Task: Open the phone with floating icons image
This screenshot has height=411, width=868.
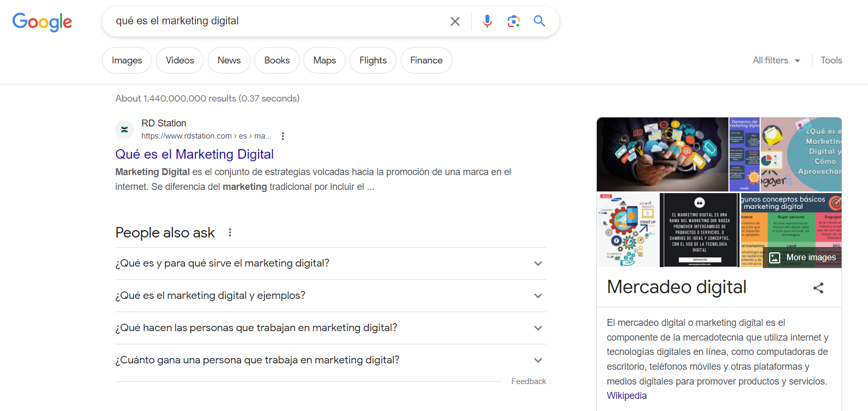Action: tap(662, 154)
